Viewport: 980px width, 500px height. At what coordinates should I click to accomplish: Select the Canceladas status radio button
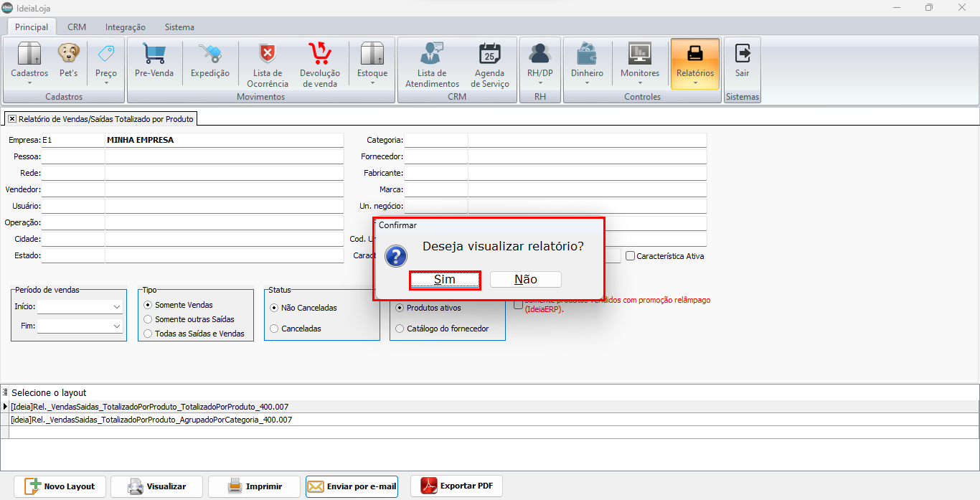point(275,329)
